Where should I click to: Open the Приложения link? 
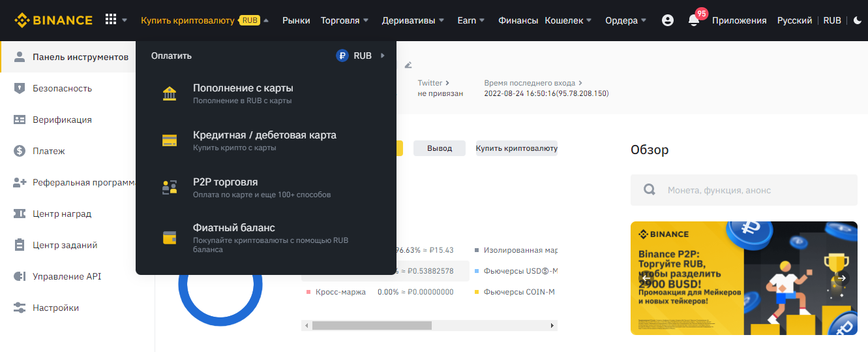[x=740, y=20]
